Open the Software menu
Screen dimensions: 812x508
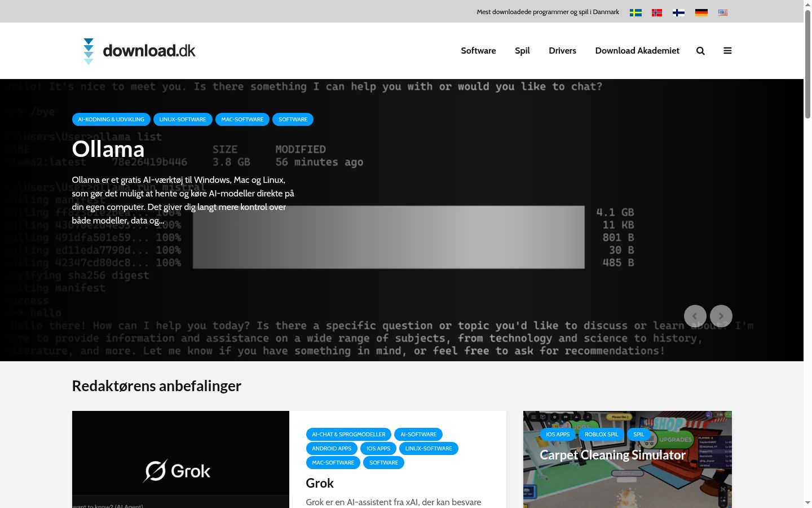(478, 51)
